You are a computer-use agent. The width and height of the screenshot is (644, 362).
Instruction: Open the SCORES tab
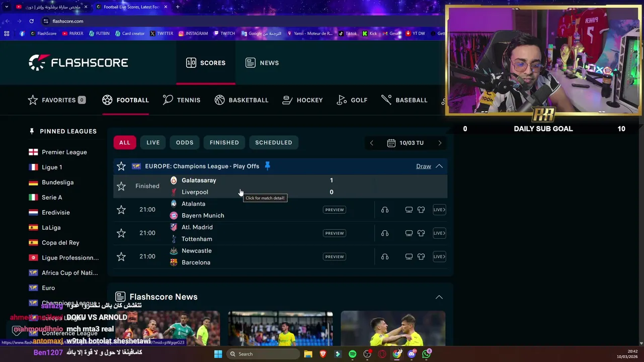pyautogui.click(x=206, y=63)
